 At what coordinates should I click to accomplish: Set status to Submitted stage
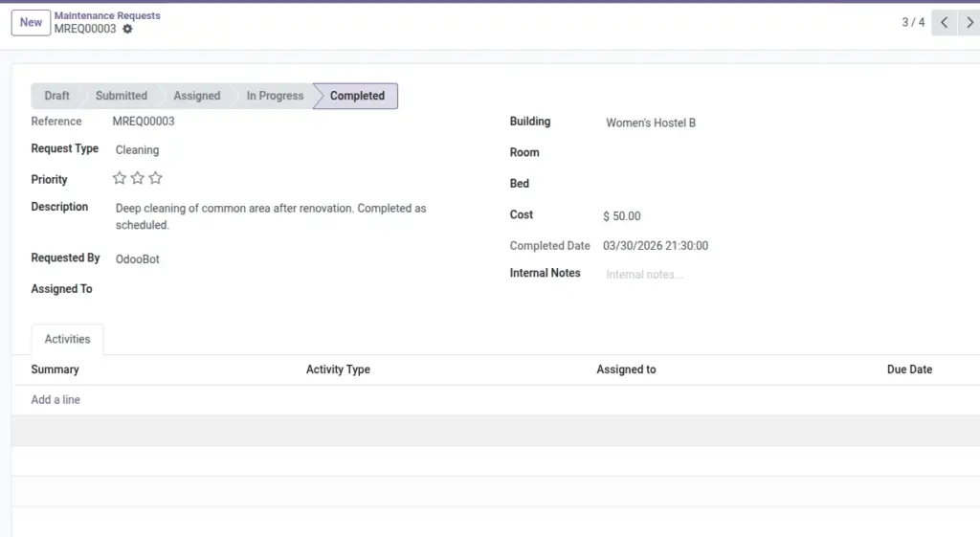pos(122,96)
